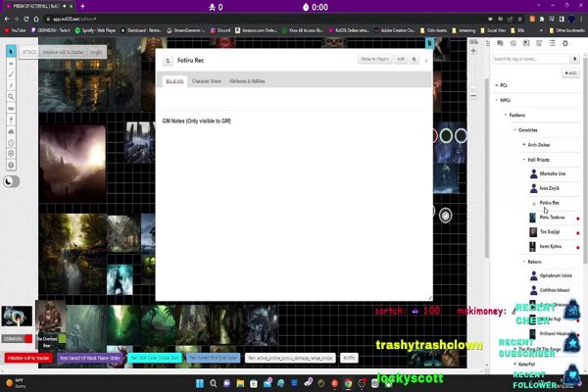This screenshot has height=392, width=588.
Task: Collapse the Cenobites folder
Action: coord(514,130)
